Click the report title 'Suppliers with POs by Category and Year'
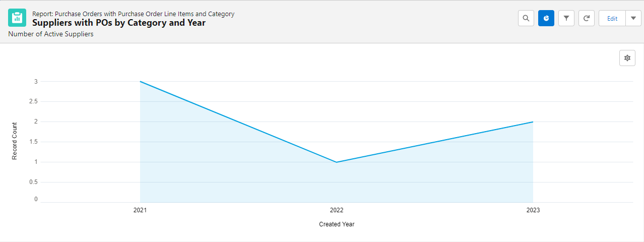 (119, 23)
